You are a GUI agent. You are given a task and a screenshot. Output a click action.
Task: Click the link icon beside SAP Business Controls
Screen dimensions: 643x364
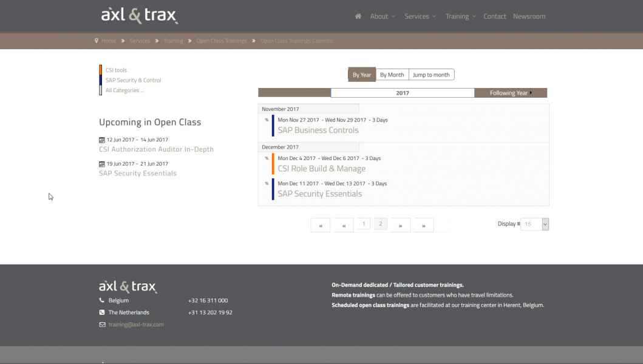(267, 120)
